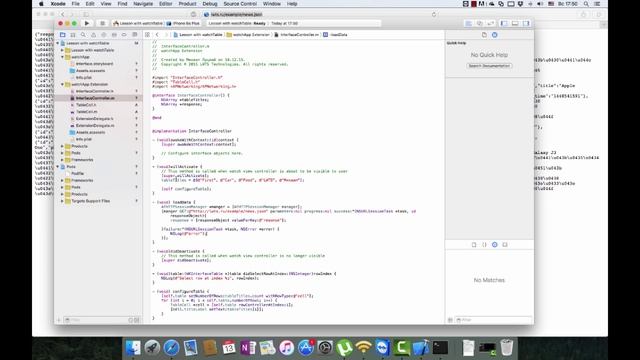Select Interface.storyboard in navigator

[x=95, y=64]
